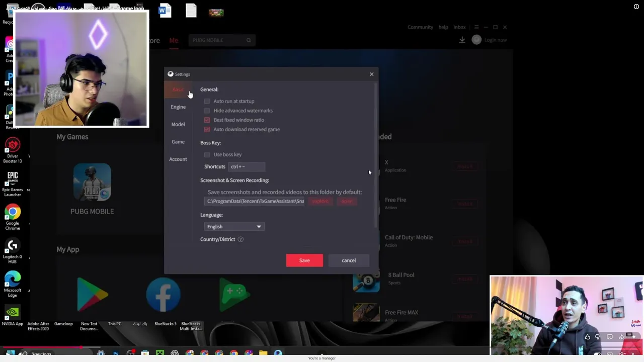
Task: Click the info icon at top right
Action: (636, 7)
